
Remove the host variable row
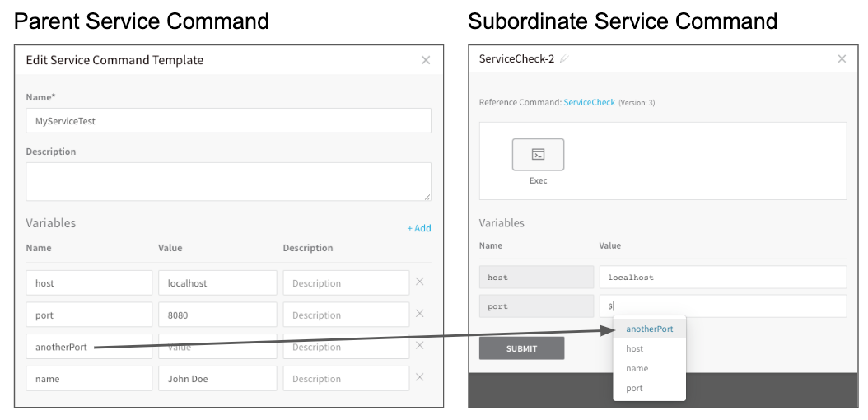[x=420, y=282]
